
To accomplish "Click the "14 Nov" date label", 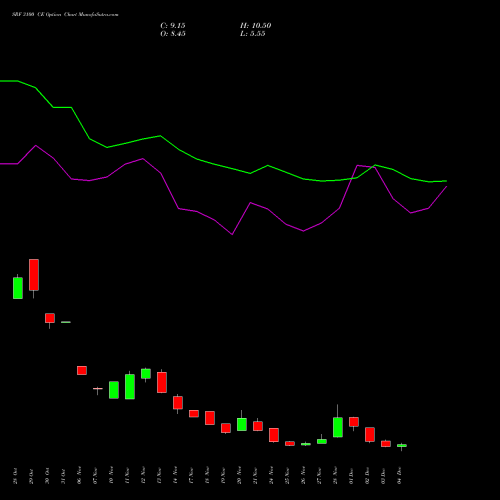I will click(x=175, y=476).
